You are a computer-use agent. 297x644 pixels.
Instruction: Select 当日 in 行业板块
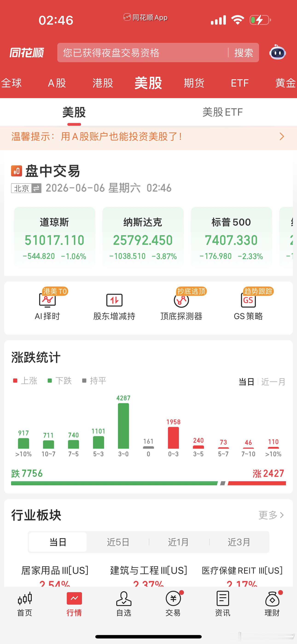(58, 542)
